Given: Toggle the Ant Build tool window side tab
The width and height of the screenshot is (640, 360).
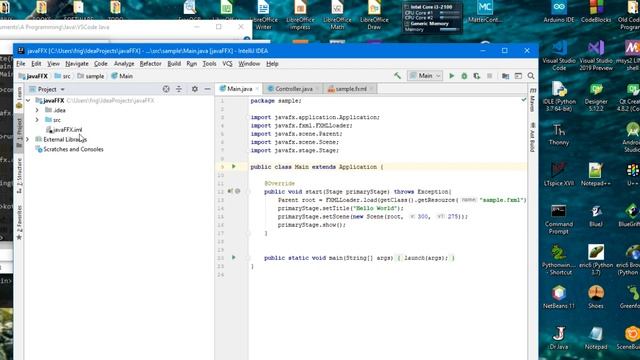Looking at the screenshot, I should click(532, 137).
